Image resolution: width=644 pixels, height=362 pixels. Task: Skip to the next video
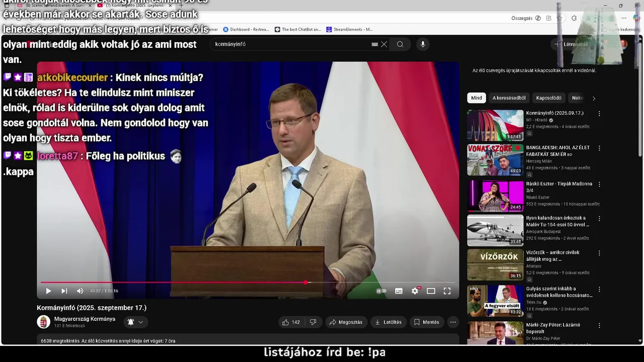64,291
